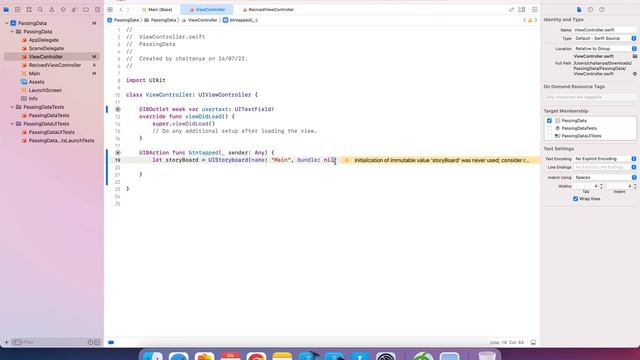Open the Text Encoding dropdown
The image size is (640, 360).
point(605,158)
